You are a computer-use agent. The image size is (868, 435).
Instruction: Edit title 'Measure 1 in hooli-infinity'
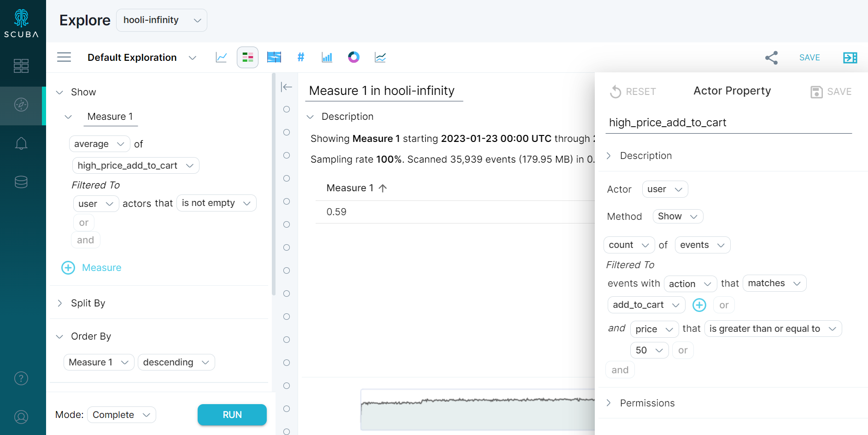point(384,91)
